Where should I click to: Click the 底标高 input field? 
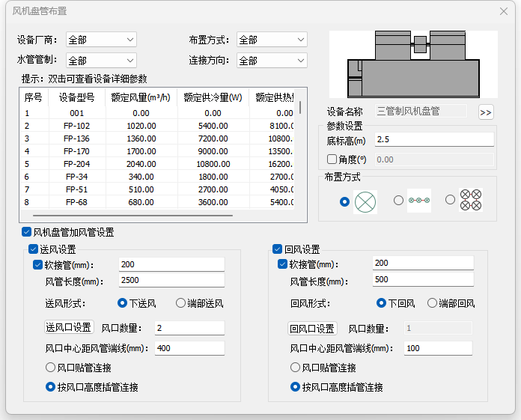pyautogui.click(x=434, y=139)
